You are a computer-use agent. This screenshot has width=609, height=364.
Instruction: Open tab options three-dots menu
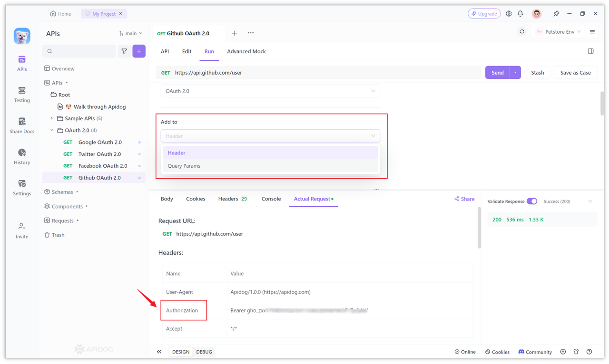251,33
